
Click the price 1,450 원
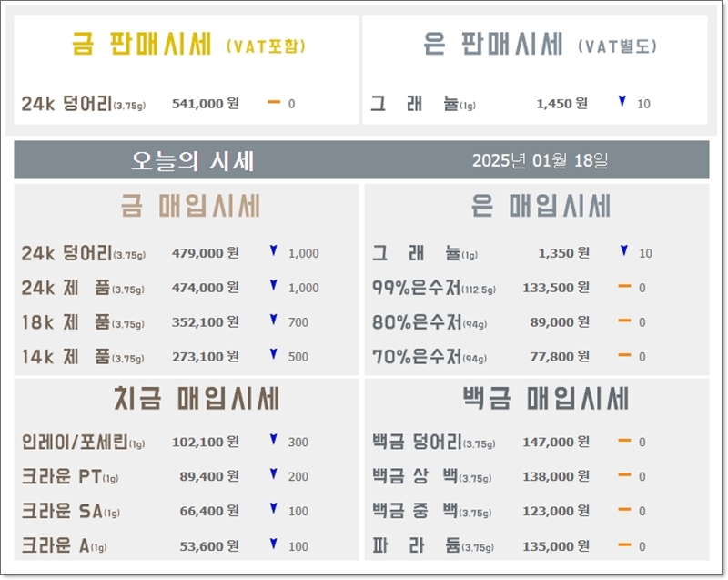point(562,103)
